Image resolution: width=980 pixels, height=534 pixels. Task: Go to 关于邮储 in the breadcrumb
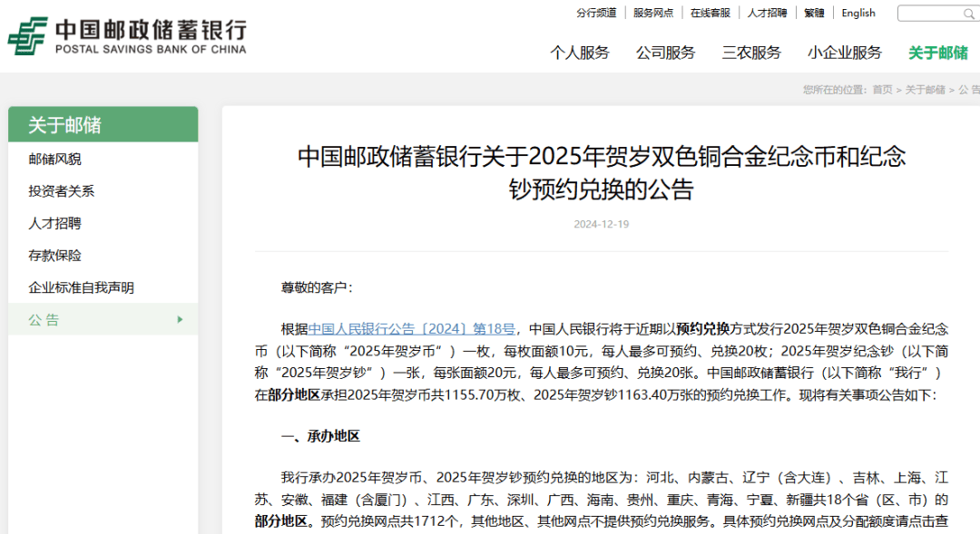pos(925,90)
